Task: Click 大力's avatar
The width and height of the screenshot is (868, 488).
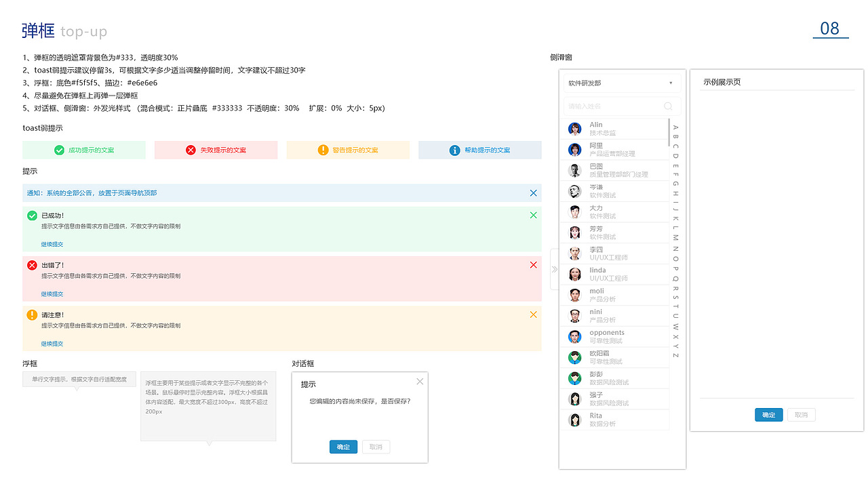Action: [575, 212]
